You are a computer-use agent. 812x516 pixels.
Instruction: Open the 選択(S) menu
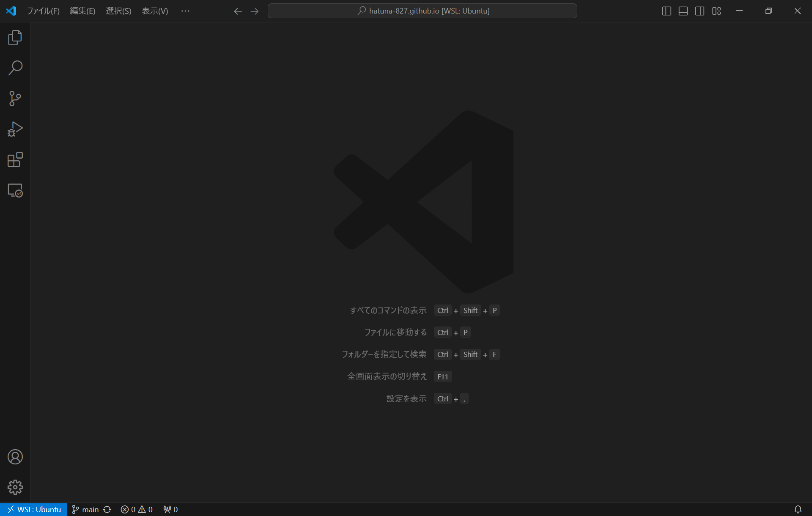click(x=118, y=11)
